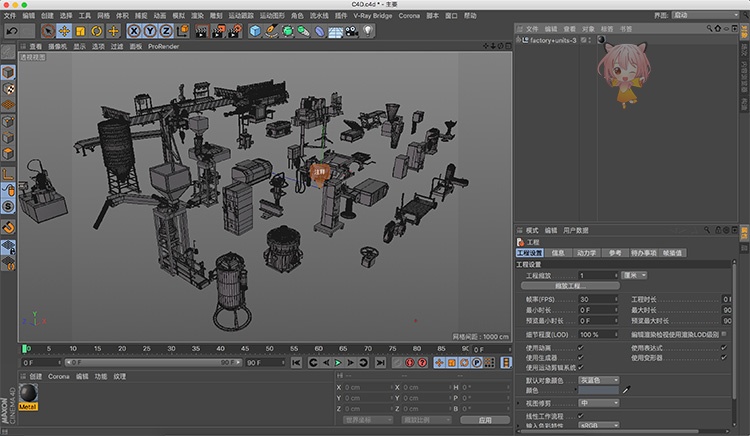Open the 渲染 menu
750x436 pixels.
pyautogui.click(x=197, y=16)
